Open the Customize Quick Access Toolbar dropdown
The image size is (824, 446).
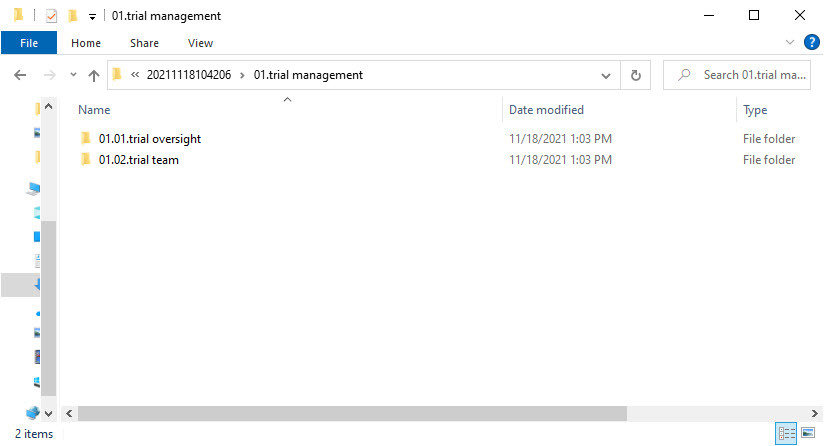(x=92, y=17)
